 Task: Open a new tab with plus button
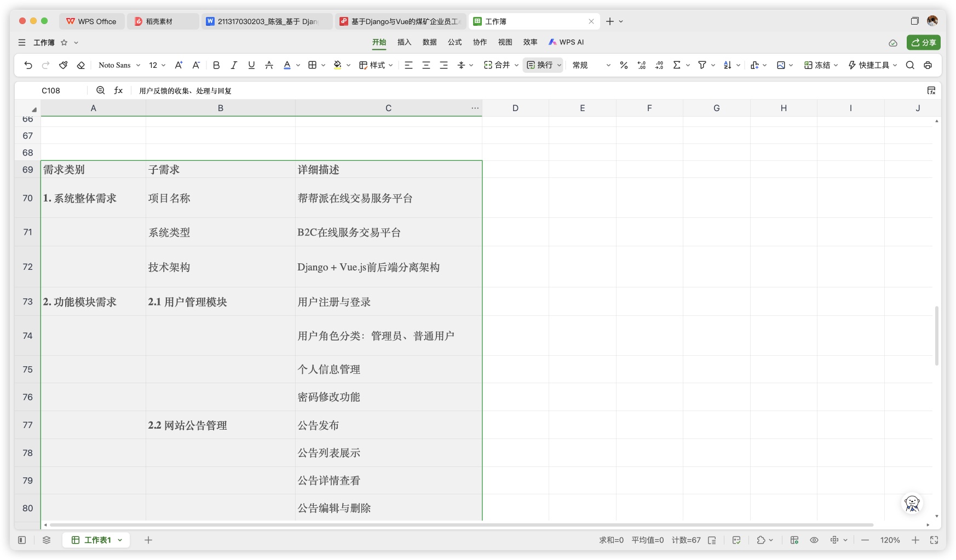click(609, 21)
